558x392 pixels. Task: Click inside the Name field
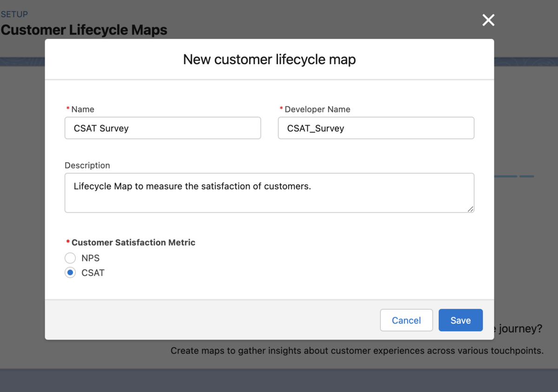coord(163,128)
